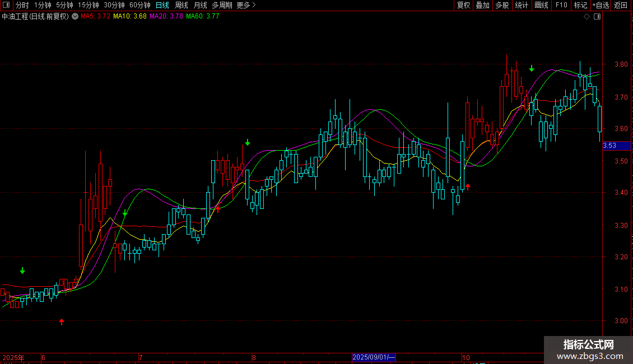Click the 叠加 overlay button
This screenshot has width=633, height=364.
[x=483, y=5]
